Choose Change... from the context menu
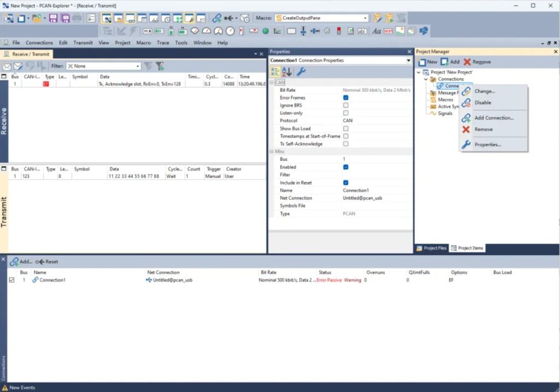This screenshot has height=392, width=560. click(x=494, y=91)
